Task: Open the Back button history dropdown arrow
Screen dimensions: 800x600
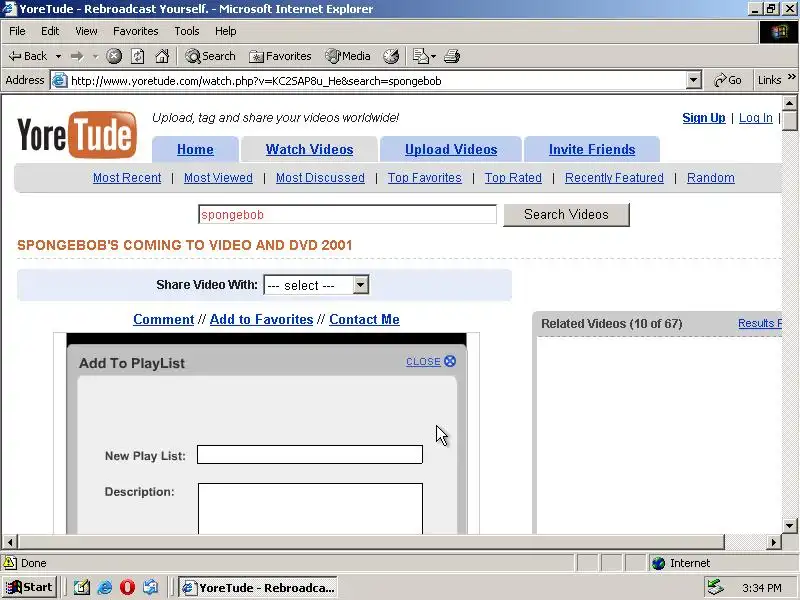Action: 58,56
